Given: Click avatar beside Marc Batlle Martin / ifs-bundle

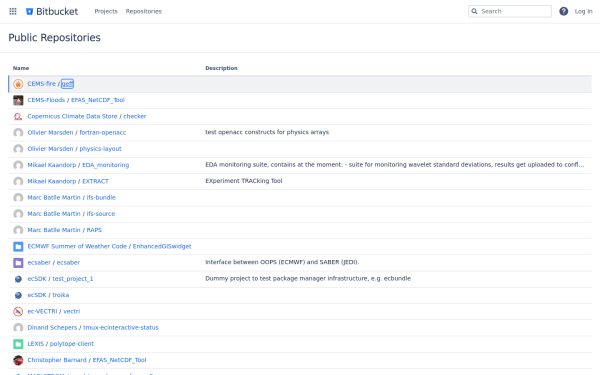Looking at the screenshot, I should coord(18,197).
